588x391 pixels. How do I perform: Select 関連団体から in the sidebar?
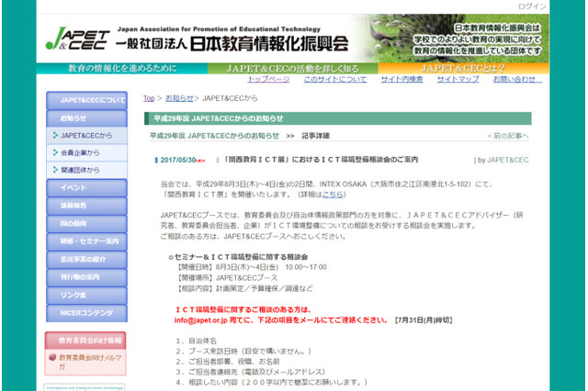[x=86, y=170]
